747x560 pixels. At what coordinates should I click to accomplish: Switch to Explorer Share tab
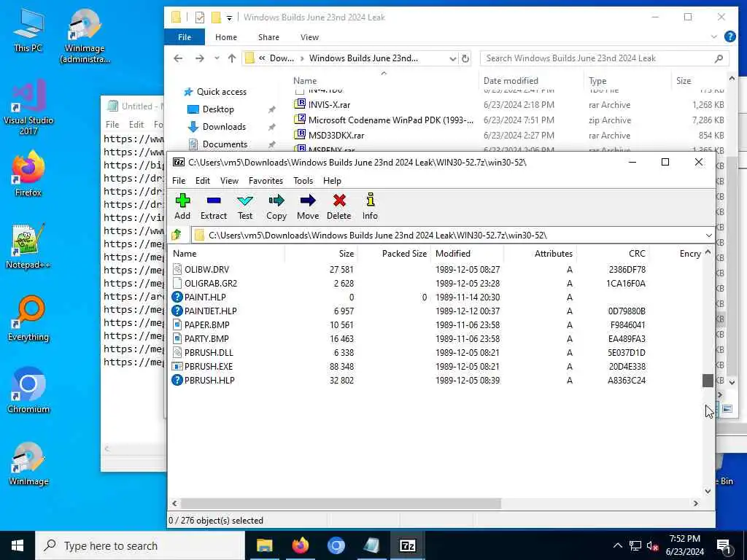[268, 37]
